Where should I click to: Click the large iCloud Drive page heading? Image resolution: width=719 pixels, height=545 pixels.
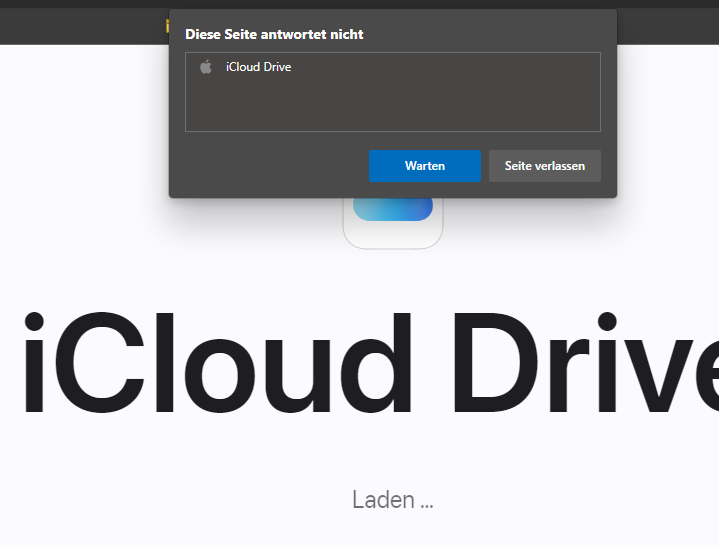click(371, 363)
